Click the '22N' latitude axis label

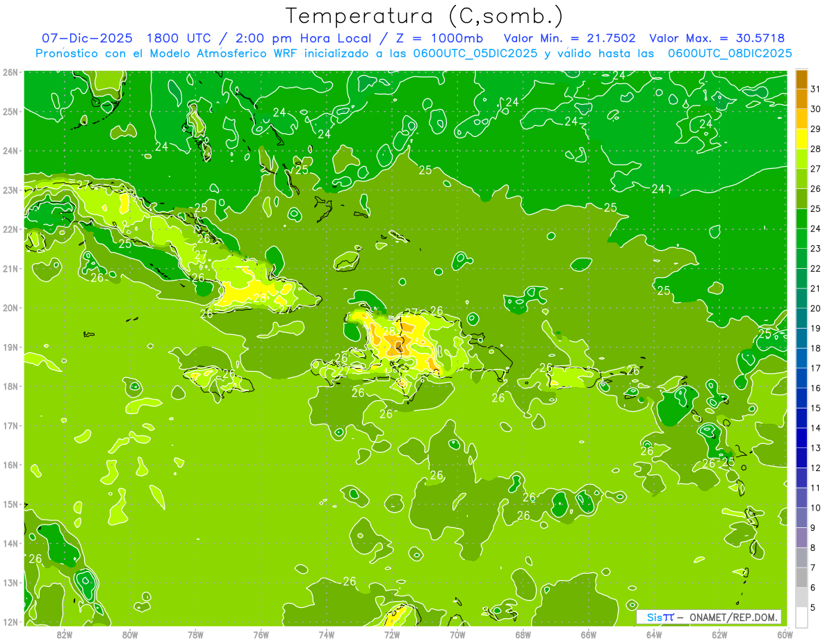click(x=10, y=229)
